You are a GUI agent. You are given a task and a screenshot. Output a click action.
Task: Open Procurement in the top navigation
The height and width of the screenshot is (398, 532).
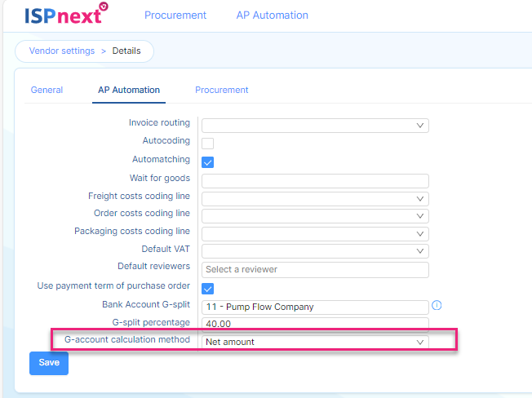(x=175, y=15)
